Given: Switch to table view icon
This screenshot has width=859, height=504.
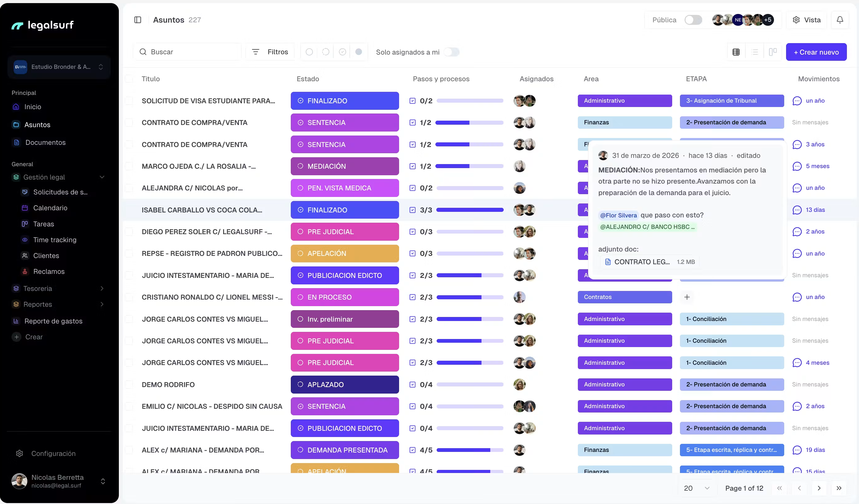Looking at the screenshot, I should [736, 52].
